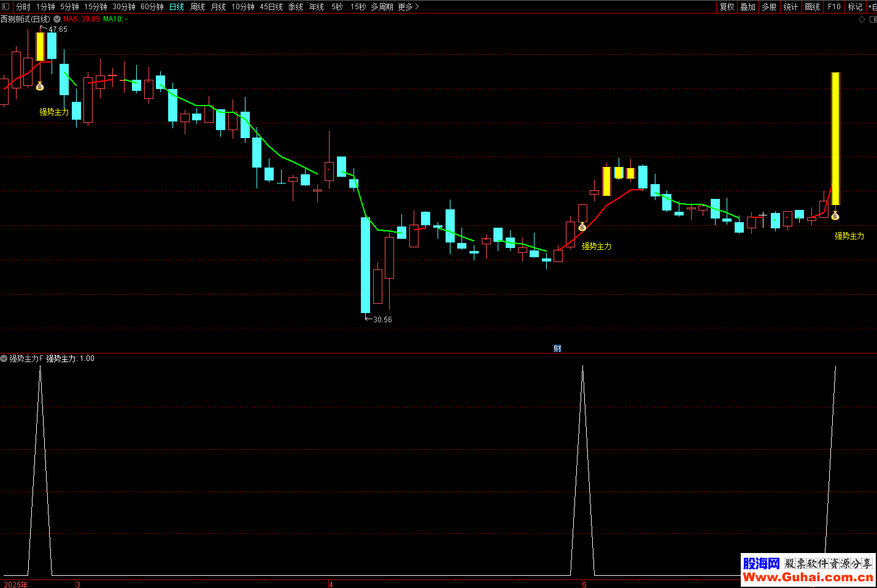The image size is (877, 588).
Task: Switch to the 分时 chart
Action: click(23, 7)
